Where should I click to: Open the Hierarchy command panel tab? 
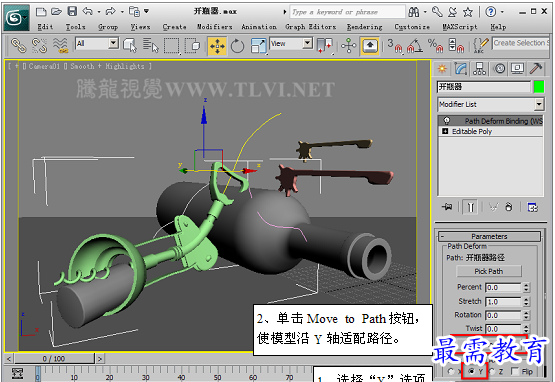(x=479, y=68)
